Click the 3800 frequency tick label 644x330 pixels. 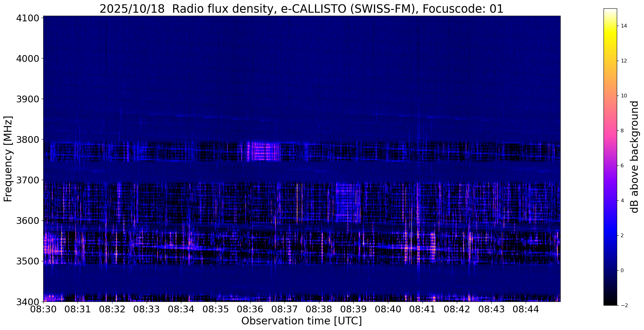[x=27, y=139]
